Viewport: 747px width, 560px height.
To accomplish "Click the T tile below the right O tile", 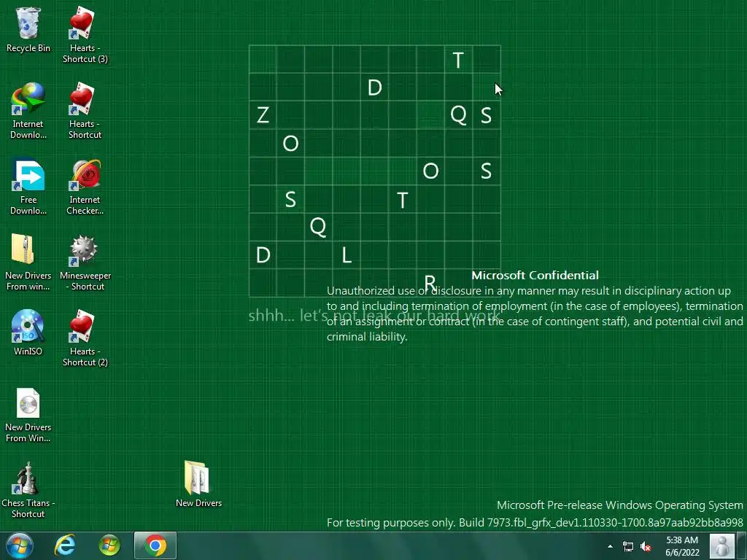I will 402,200.
